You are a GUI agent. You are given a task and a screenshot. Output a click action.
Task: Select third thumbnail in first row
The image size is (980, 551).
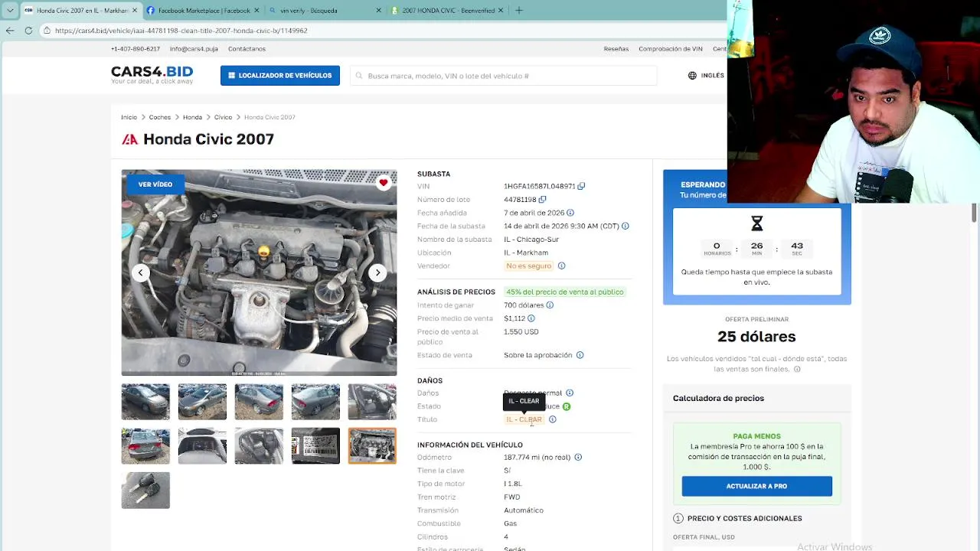click(x=259, y=402)
